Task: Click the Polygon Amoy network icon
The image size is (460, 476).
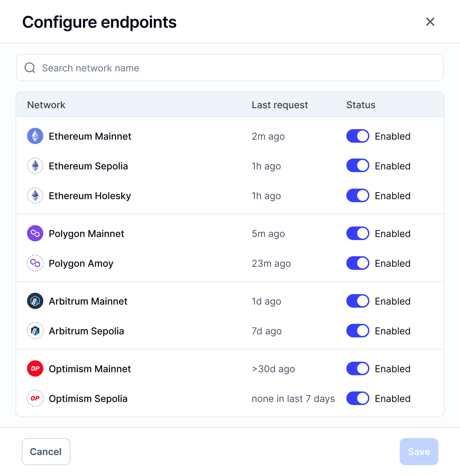Action: tap(35, 263)
